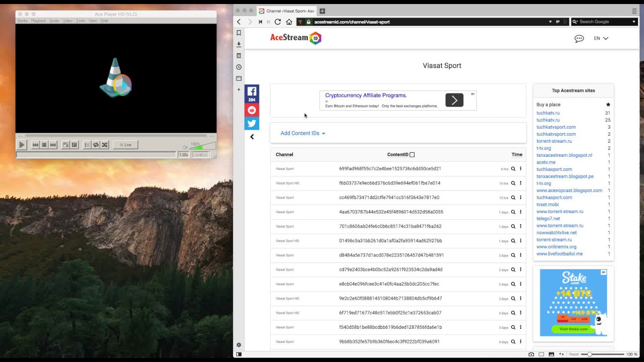The width and height of the screenshot is (644, 362).
Task: Mute audio with speaker icon in Ace Player
Action: 185,147
